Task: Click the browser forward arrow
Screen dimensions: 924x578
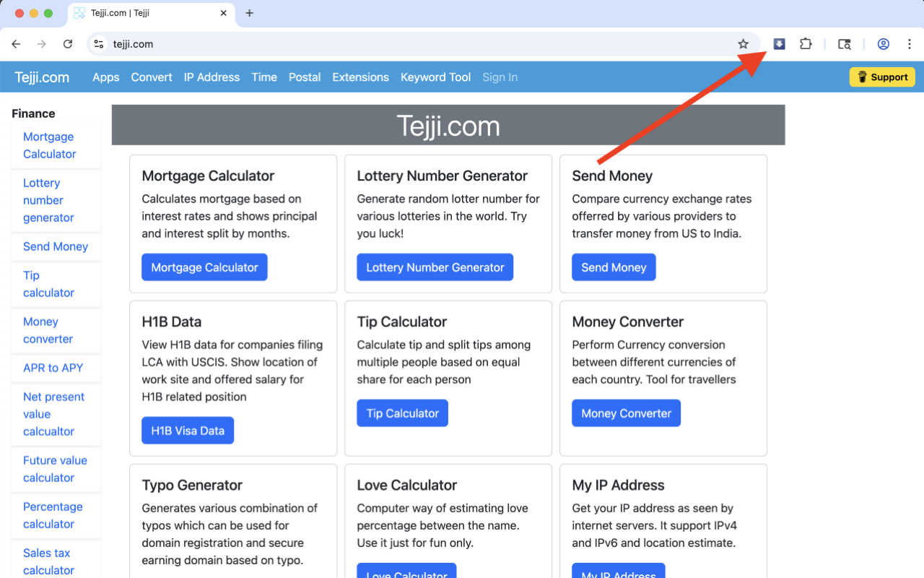Action: pos(42,44)
